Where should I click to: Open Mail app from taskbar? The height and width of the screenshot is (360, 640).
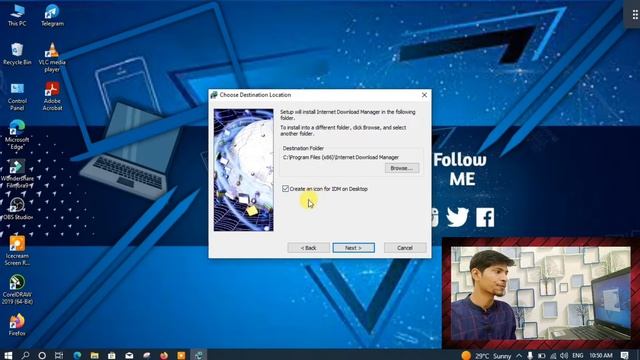pos(129,355)
